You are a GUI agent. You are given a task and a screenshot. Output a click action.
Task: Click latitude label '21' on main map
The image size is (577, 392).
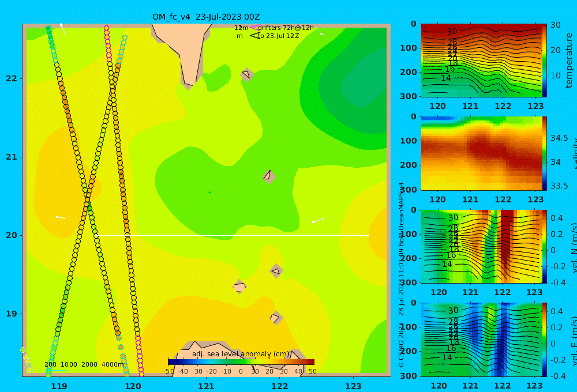pos(12,157)
